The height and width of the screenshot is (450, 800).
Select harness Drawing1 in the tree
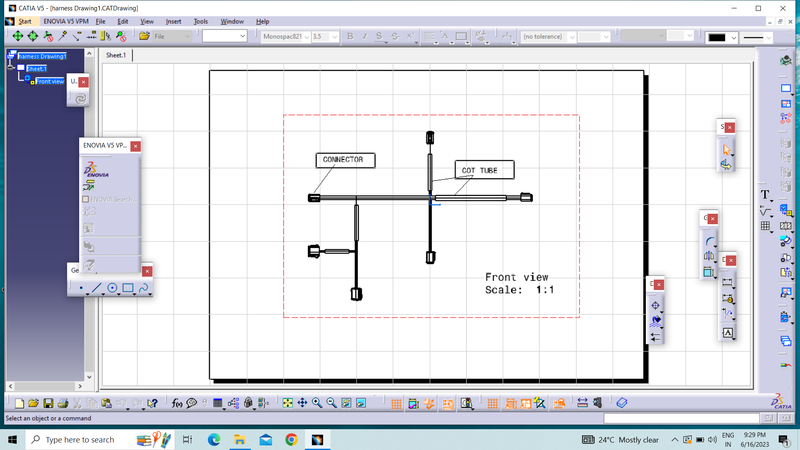(42, 56)
